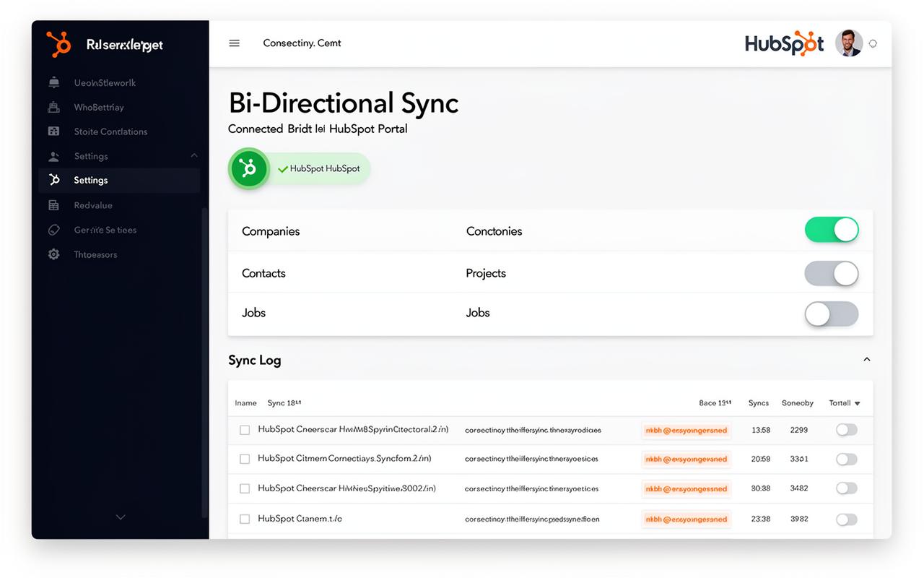The height and width of the screenshot is (578, 924).
Task: Sort by the Sync 18 column header
Action: point(284,403)
